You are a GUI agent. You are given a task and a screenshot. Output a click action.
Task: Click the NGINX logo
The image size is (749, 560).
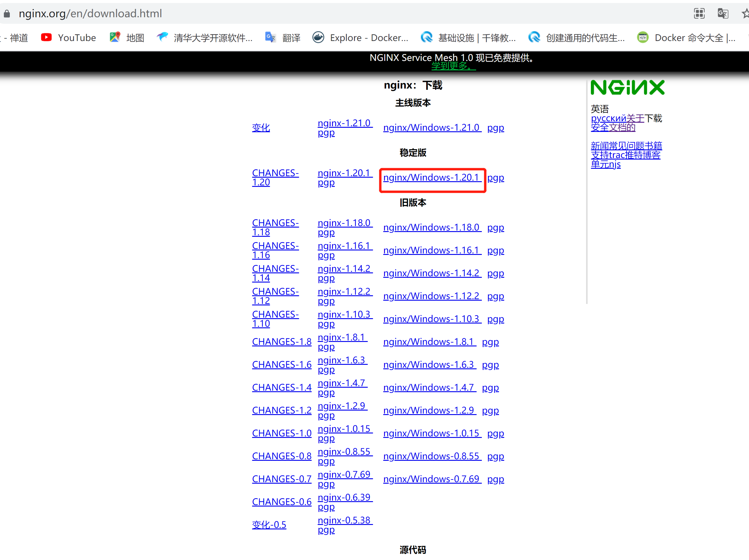(x=627, y=87)
